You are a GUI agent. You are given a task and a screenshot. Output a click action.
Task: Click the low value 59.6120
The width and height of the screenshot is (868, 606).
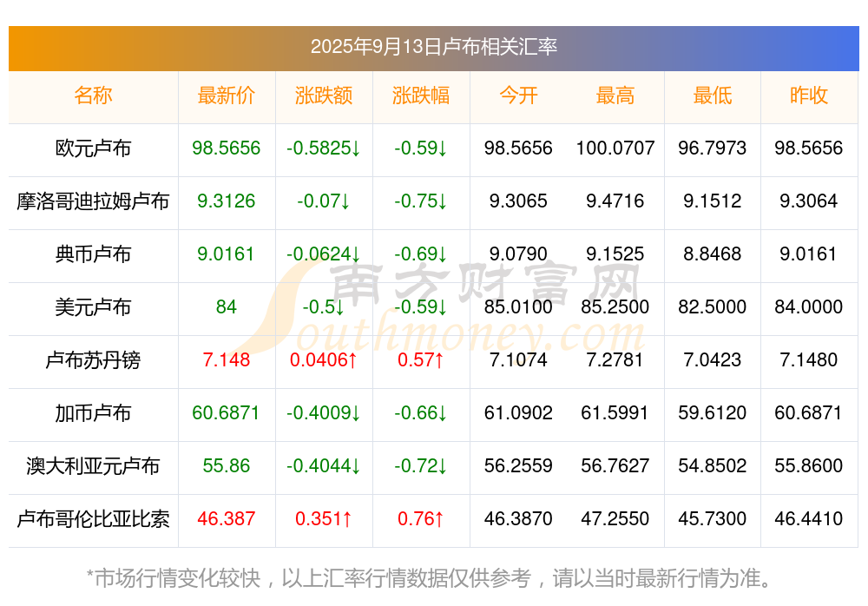[x=712, y=412]
